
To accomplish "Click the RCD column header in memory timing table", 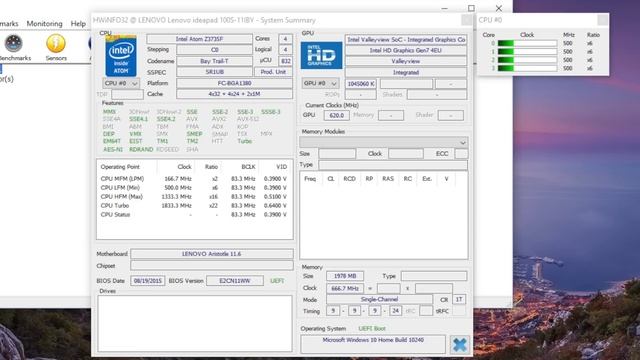I will pos(349,179).
